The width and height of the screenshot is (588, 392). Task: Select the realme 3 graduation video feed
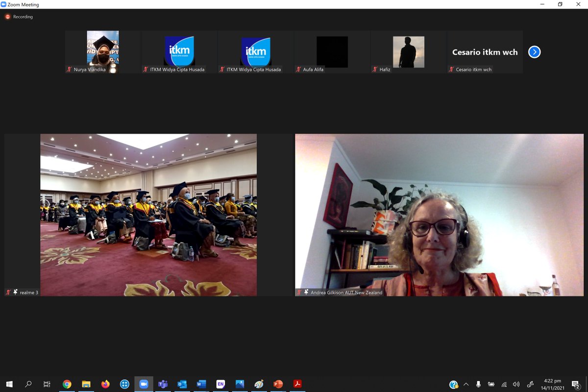[x=148, y=215]
